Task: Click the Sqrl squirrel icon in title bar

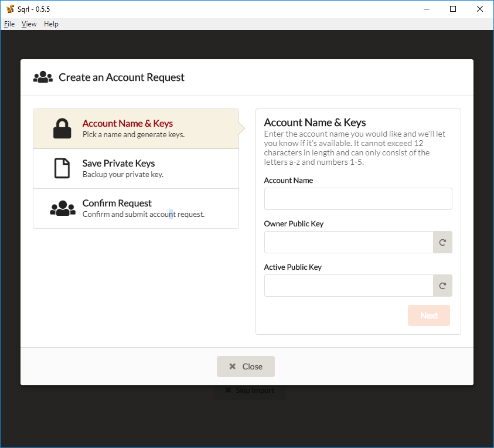Action: 10,9
